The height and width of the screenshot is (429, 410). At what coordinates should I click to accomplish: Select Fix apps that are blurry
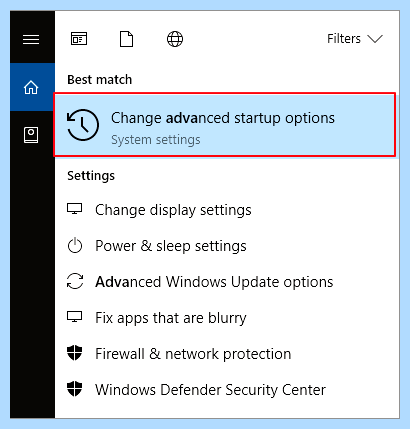tap(227, 318)
